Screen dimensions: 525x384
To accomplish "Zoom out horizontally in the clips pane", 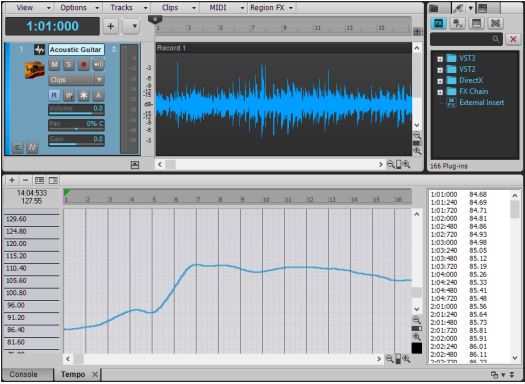I will pyautogui.click(x=390, y=164).
